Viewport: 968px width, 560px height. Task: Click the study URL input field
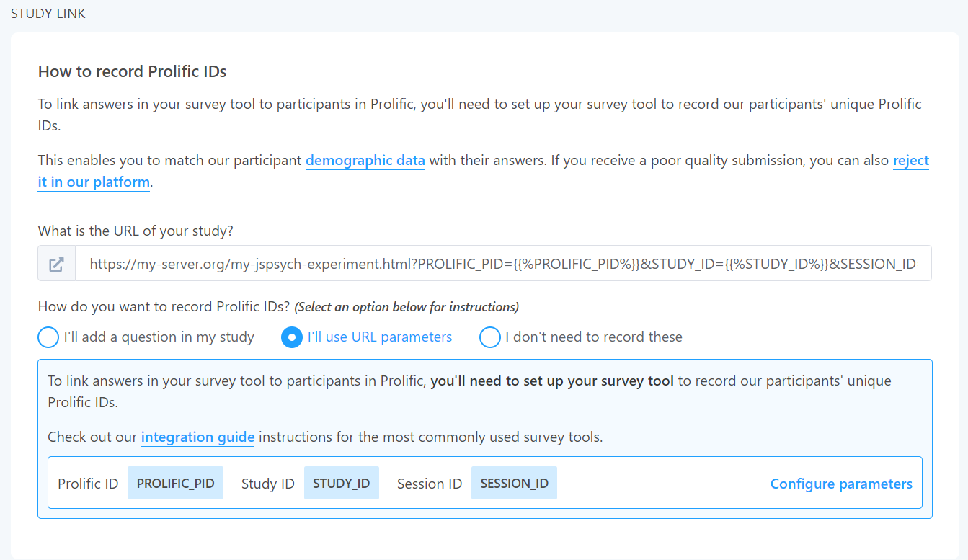(502, 264)
